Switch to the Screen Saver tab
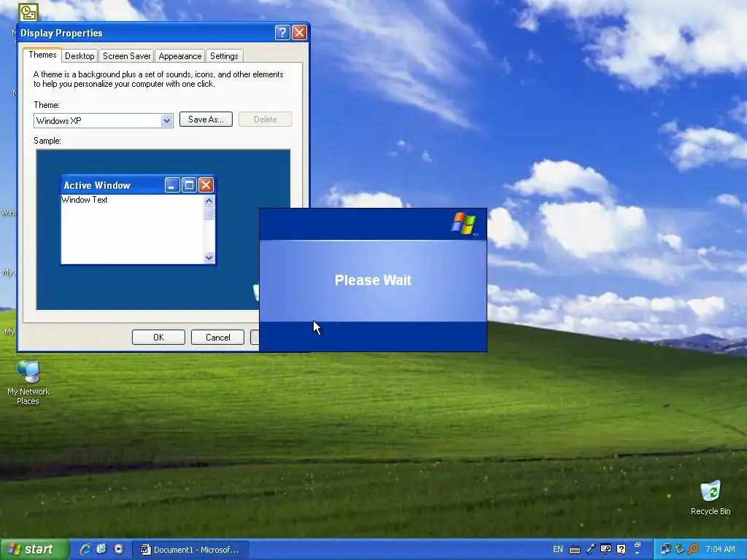 126,56
